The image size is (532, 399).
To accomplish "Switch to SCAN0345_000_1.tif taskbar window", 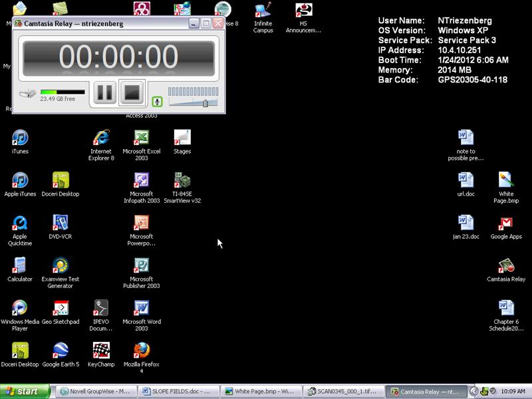I will [x=343, y=391].
